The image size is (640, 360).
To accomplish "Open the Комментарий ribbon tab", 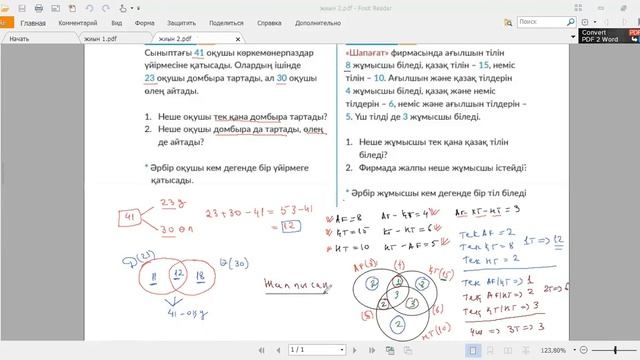I will pyautogui.click(x=78, y=23).
